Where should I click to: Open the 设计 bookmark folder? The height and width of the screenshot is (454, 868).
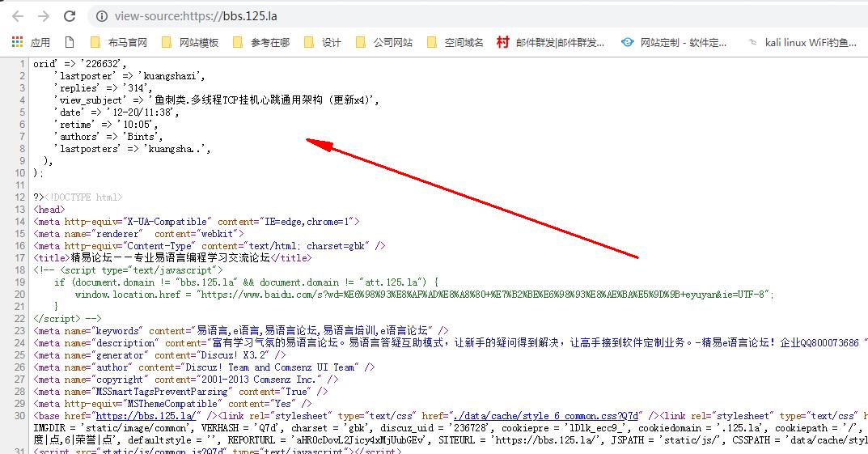[x=323, y=42]
